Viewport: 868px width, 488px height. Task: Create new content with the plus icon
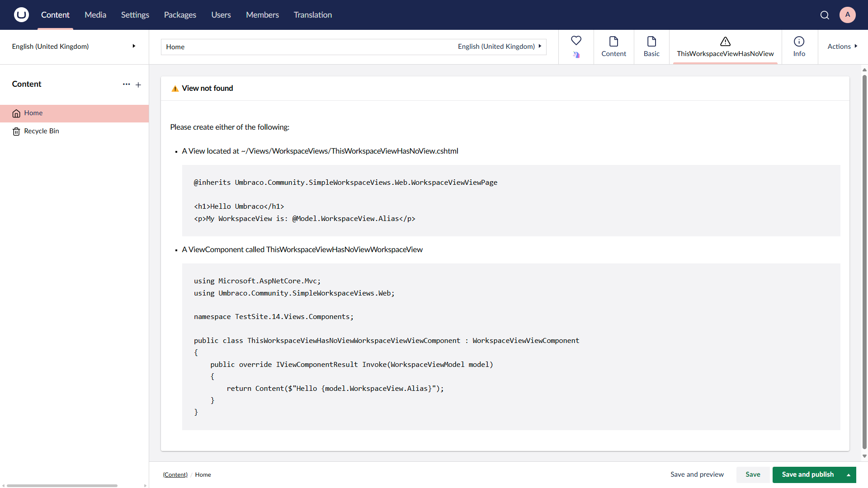(x=138, y=84)
